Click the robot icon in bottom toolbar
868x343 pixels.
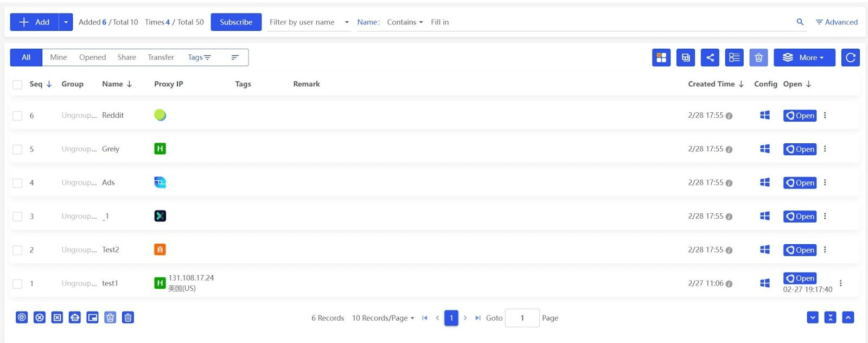pos(75,317)
